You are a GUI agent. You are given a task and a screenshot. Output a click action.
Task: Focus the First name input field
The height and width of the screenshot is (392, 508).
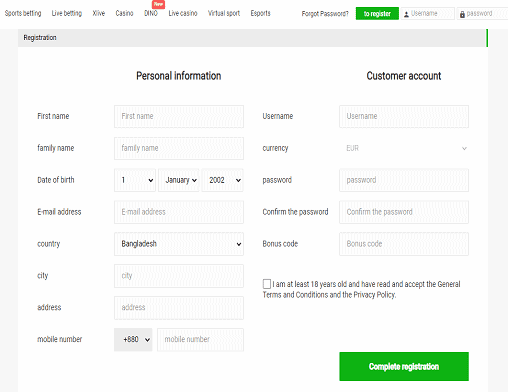click(x=179, y=116)
